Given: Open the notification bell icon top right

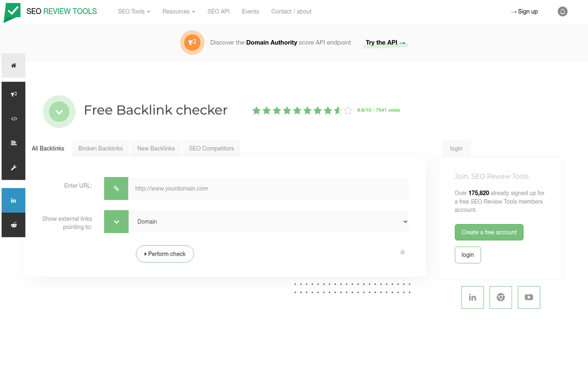Looking at the screenshot, I should (x=563, y=11).
